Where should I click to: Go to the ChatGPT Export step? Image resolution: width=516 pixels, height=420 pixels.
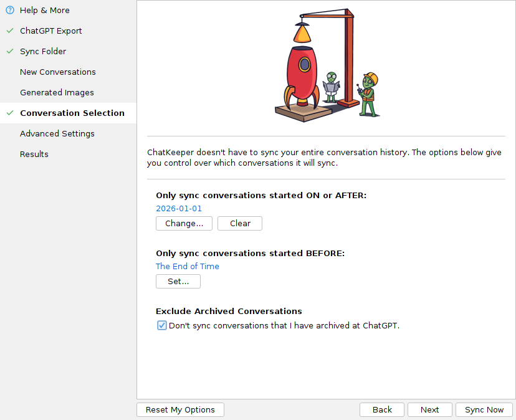(50, 31)
